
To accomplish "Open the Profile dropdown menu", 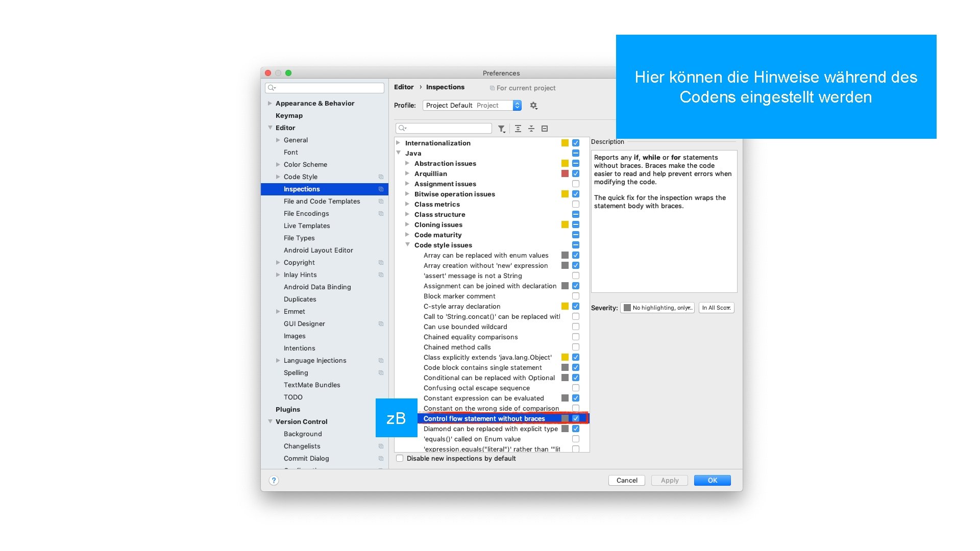I will pyautogui.click(x=518, y=105).
